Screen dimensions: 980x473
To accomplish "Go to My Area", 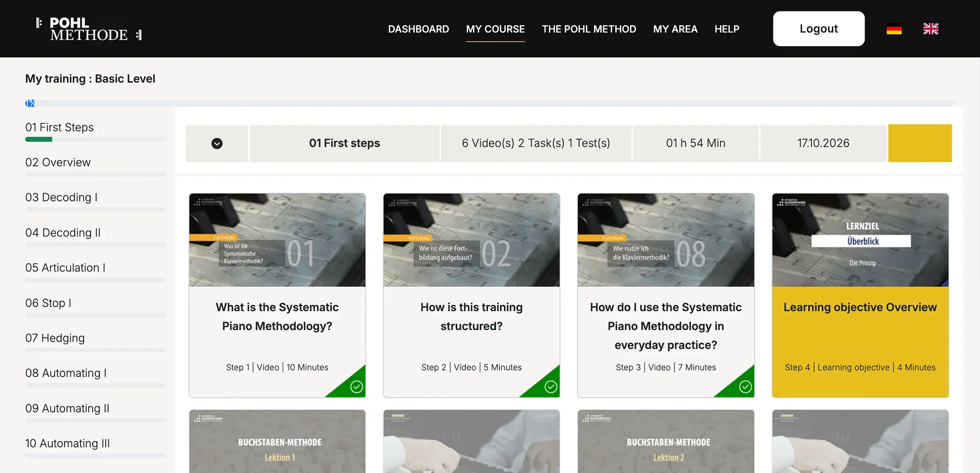I will click(x=675, y=29).
